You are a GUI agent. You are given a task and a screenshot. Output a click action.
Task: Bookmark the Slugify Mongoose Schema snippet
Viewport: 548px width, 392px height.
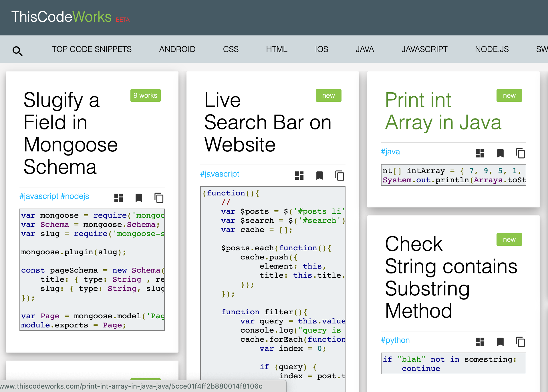coord(139,198)
